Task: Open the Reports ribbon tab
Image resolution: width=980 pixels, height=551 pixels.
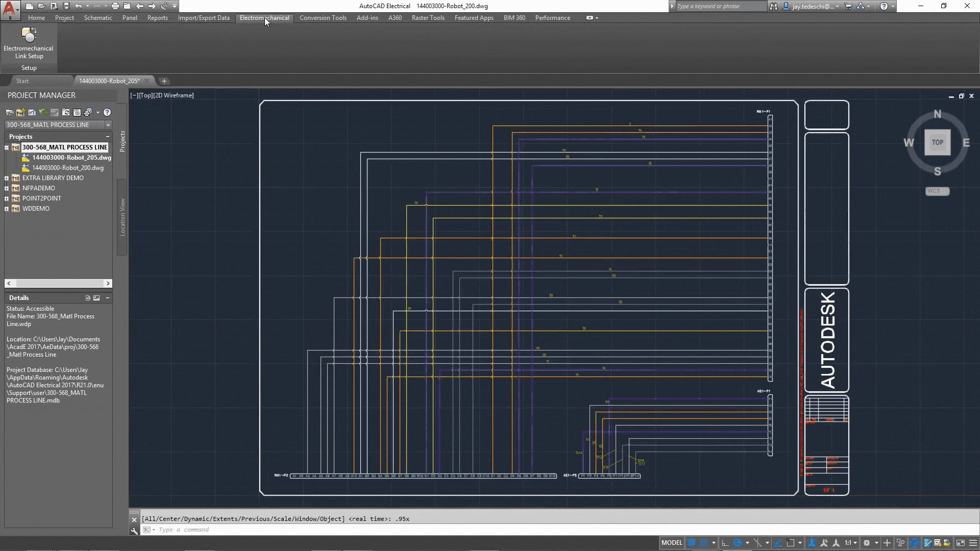Action: point(157,18)
